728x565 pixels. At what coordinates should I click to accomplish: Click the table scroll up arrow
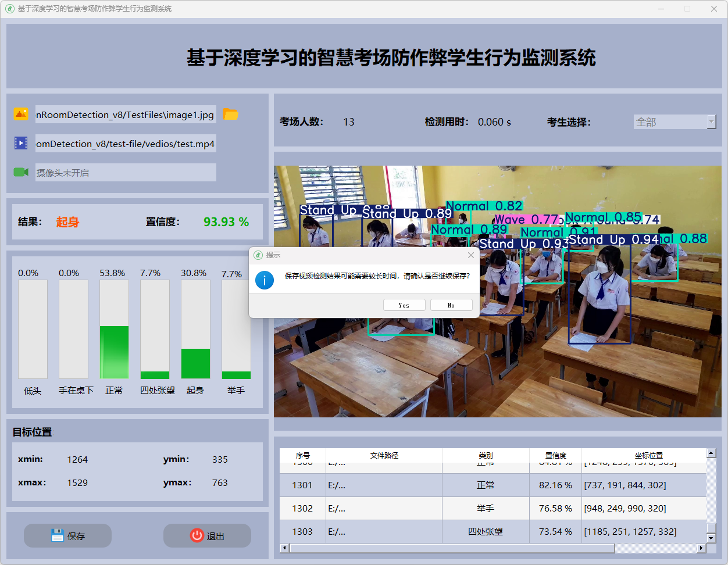(x=711, y=453)
